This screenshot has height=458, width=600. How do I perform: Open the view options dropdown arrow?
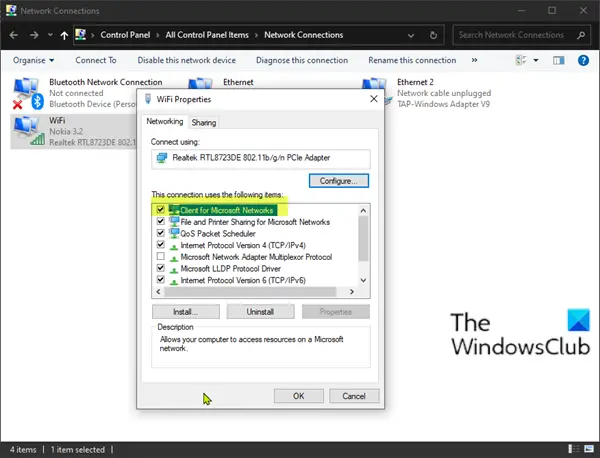coord(536,60)
